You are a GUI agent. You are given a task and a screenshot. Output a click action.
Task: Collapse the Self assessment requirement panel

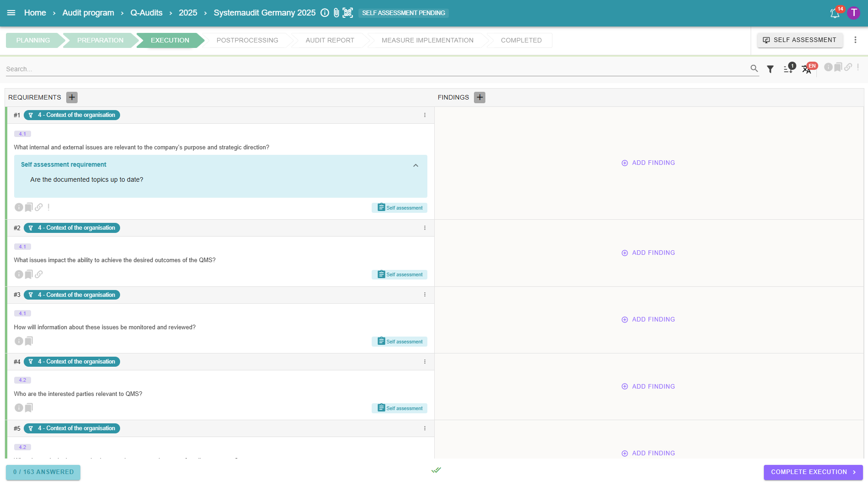(x=416, y=165)
